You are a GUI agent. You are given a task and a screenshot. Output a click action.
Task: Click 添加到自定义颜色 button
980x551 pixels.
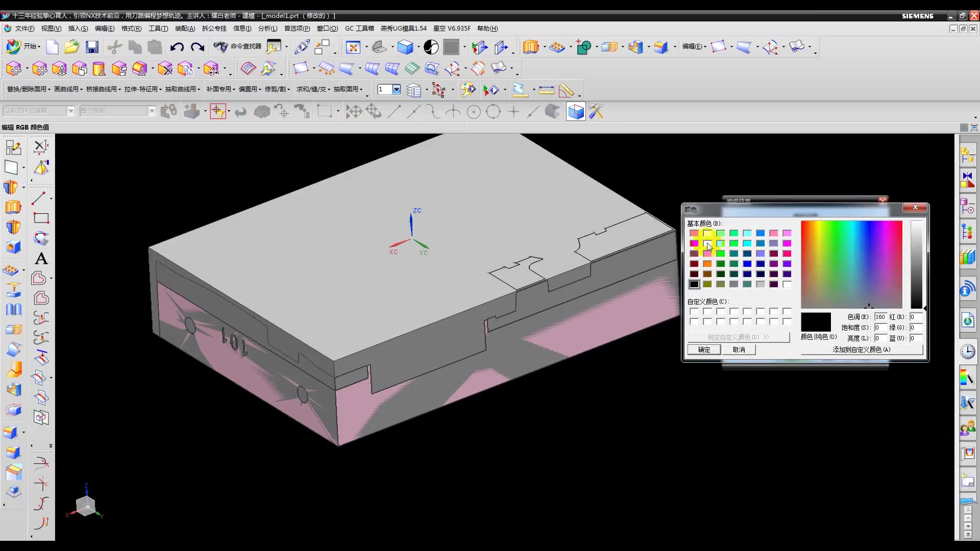[861, 349]
